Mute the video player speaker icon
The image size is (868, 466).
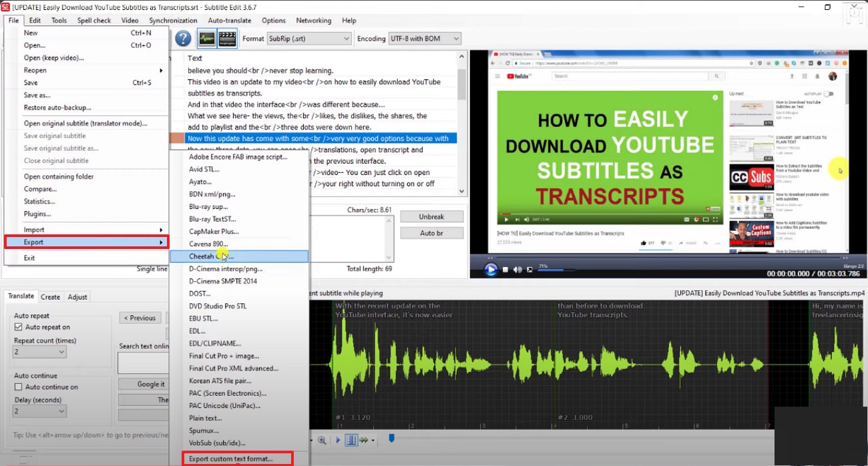coord(517,270)
